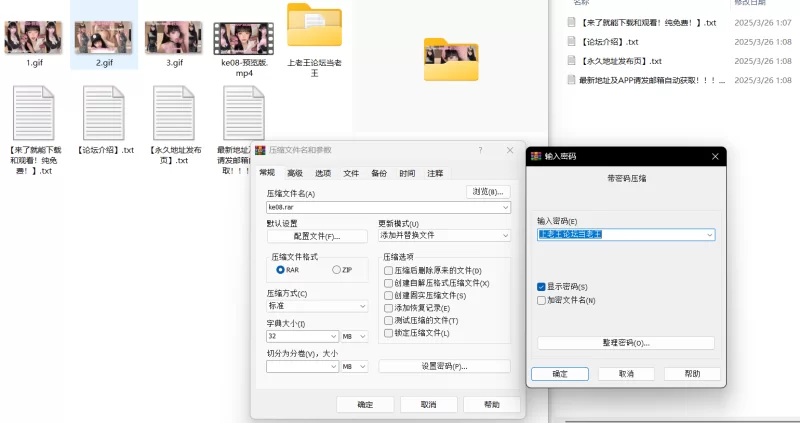
Task: Click the 整理密码 button
Action: (625, 343)
